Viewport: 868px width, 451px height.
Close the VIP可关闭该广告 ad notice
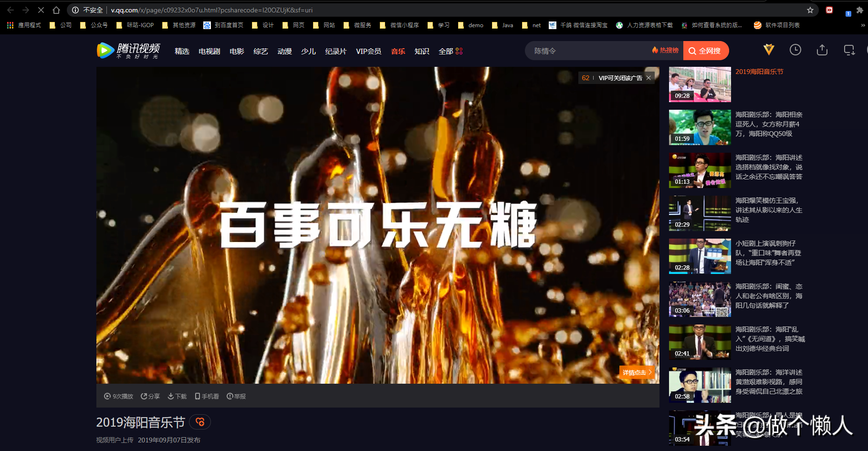(x=648, y=77)
